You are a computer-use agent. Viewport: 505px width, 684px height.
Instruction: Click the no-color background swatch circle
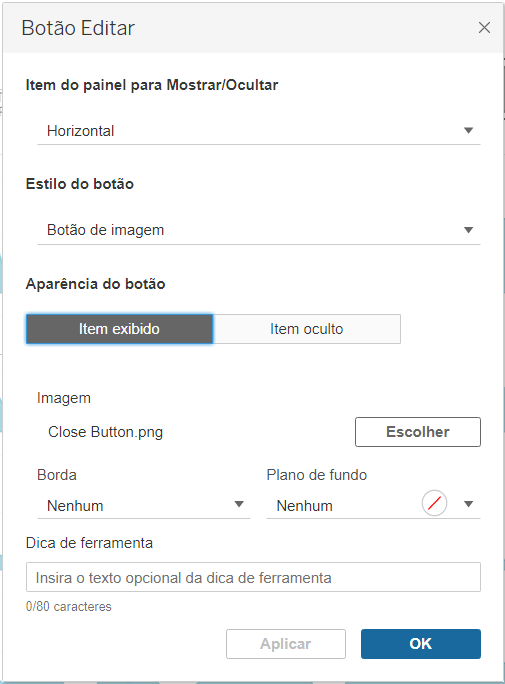pos(434,503)
